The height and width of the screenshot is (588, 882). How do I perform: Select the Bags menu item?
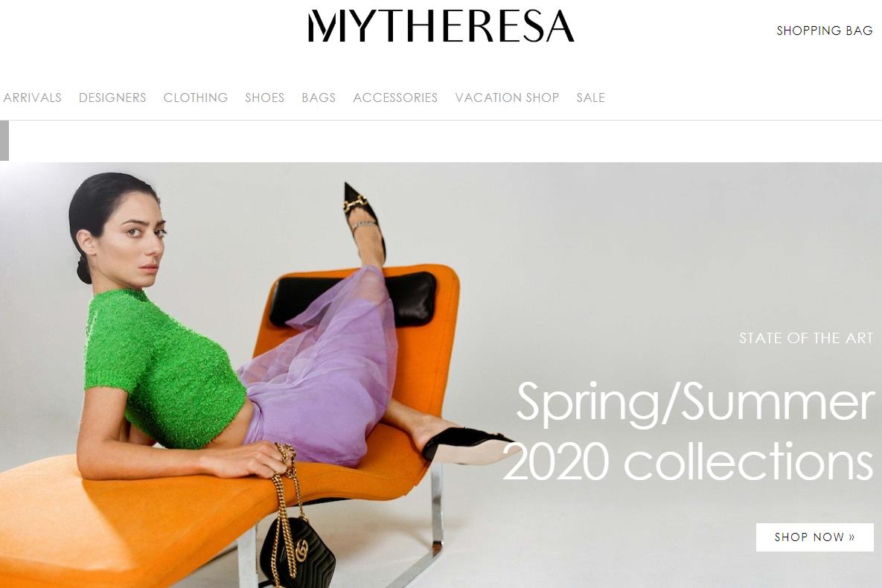[x=319, y=98]
